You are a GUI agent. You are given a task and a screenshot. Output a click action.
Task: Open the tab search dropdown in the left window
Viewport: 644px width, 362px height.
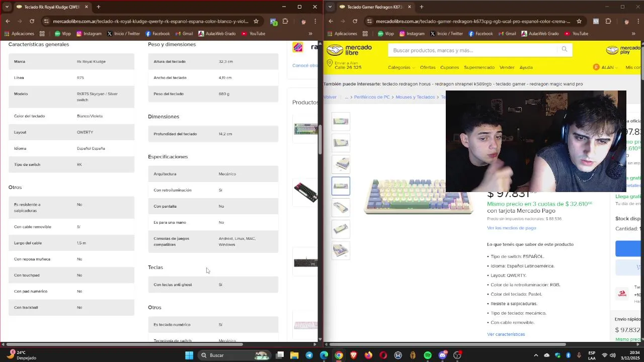[7, 7]
